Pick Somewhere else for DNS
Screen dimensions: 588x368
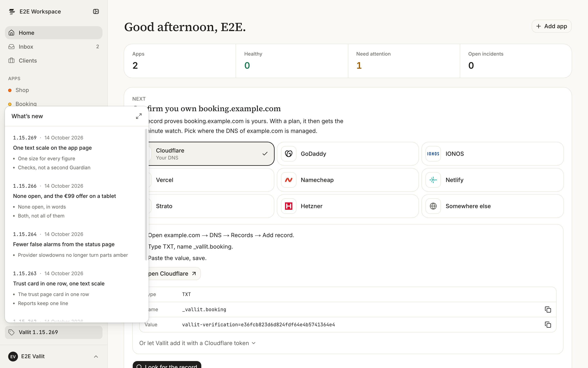click(492, 206)
